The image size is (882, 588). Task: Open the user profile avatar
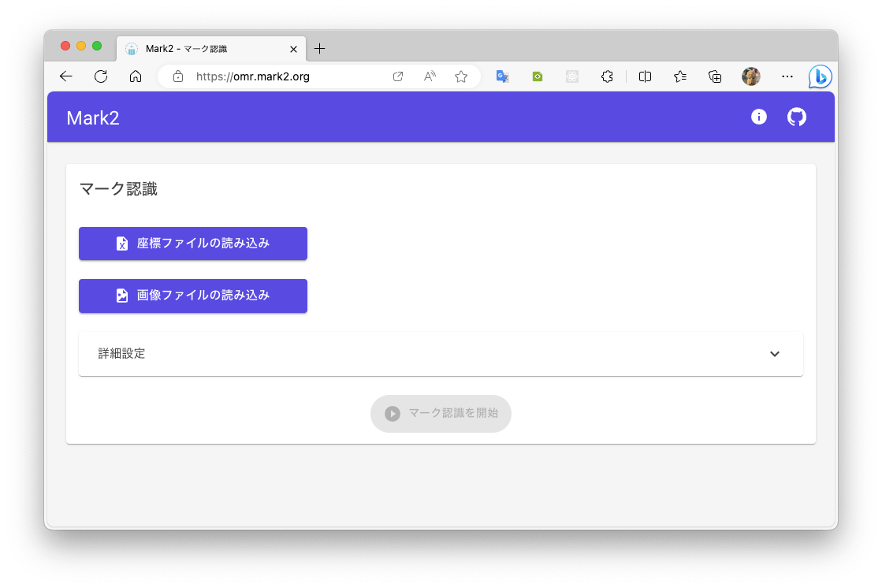751,76
